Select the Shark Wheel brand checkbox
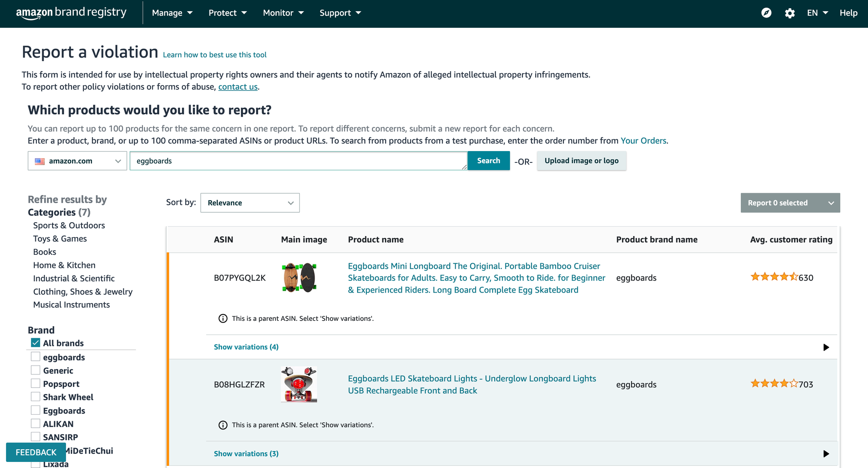Screen dimensions: 868x468 click(x=36, y=396)
